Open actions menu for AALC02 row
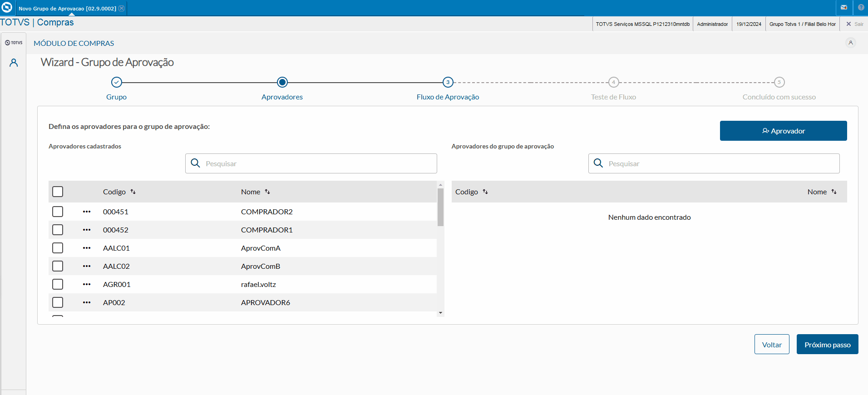The image size is (868, 395). (x=87, y=266)
